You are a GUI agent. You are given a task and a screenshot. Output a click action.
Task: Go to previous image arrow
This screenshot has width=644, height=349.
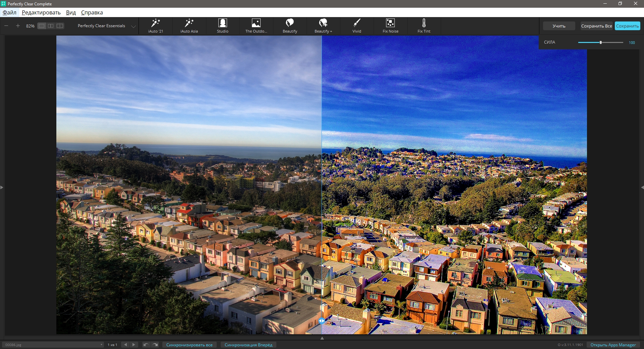125,345
